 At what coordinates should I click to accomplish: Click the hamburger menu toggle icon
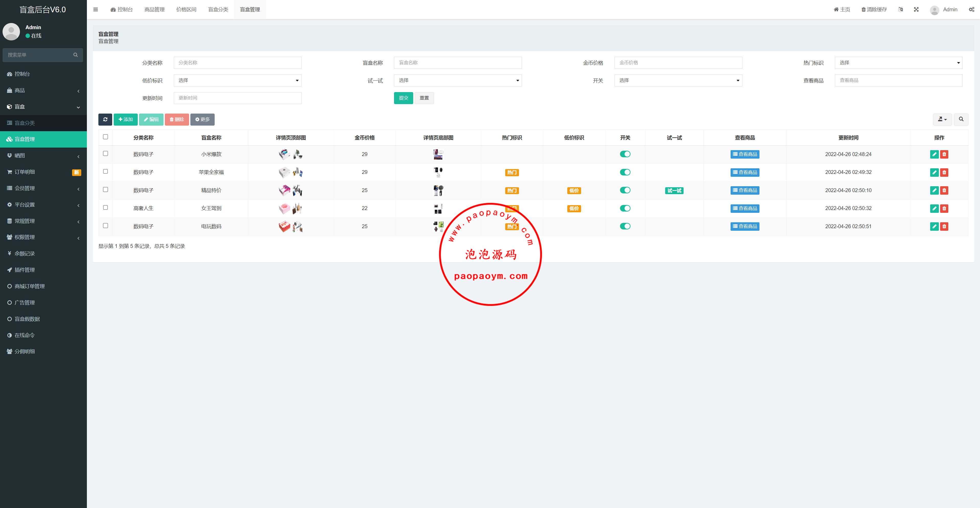pos(96,9)
